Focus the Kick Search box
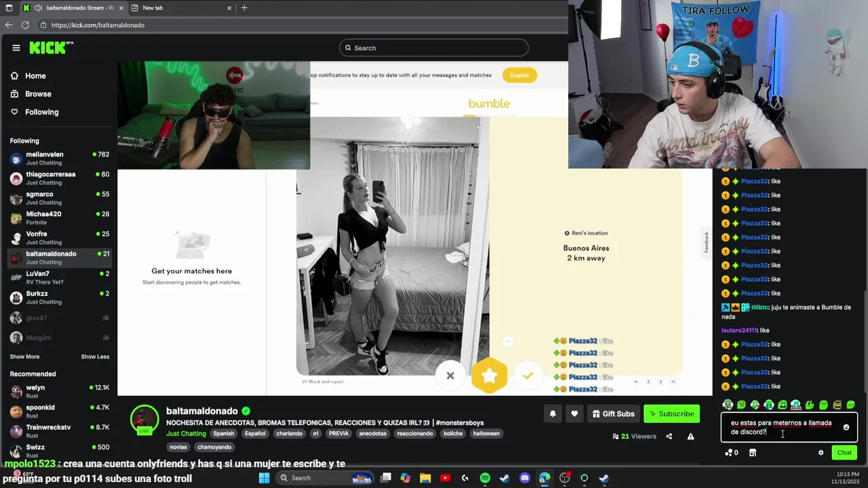The width and height of the screenshot is (868, 488). tap(434, 47)
